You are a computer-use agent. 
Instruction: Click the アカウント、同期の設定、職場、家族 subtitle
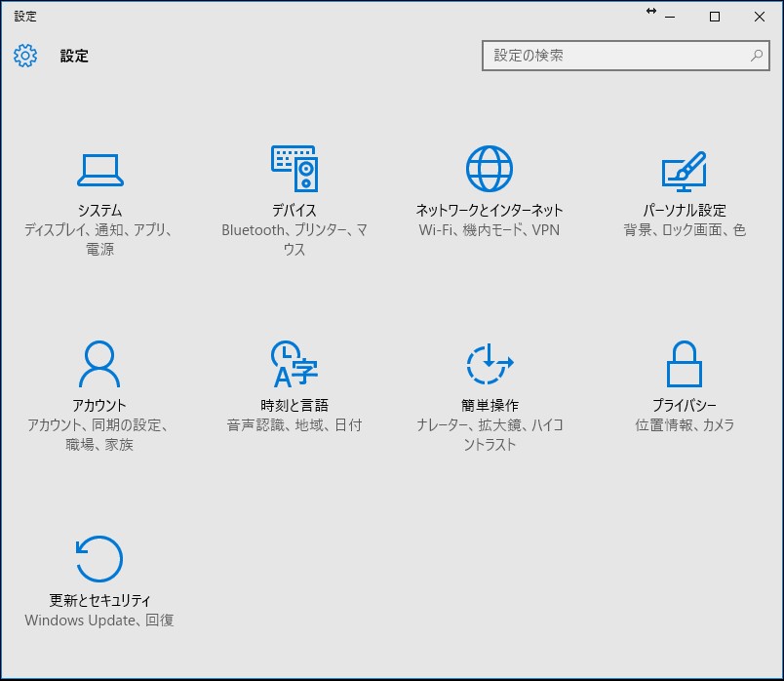coord(97,435)
